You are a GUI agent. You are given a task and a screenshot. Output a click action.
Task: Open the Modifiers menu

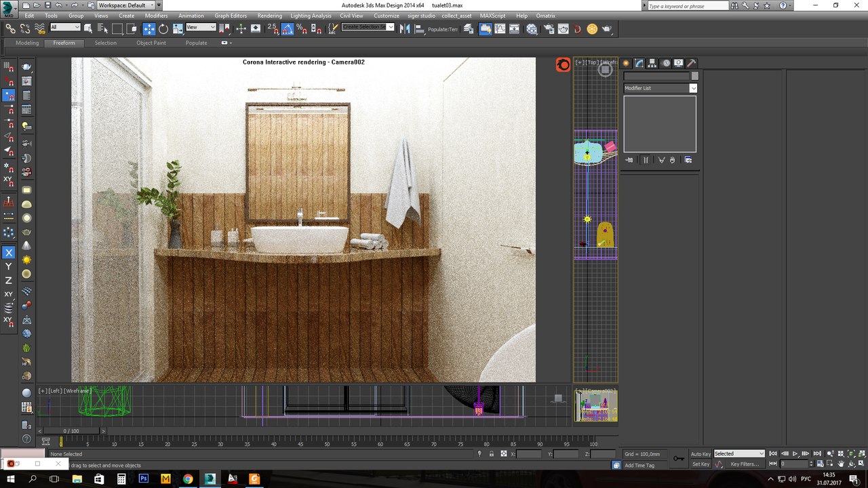click(x=157, y=16)
